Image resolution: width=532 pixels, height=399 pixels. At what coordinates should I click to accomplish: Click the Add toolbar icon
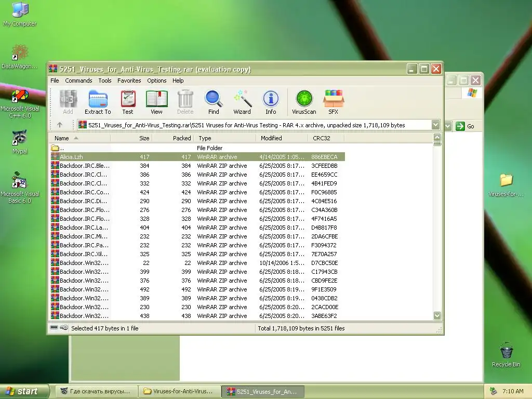(x=68, y=102)
